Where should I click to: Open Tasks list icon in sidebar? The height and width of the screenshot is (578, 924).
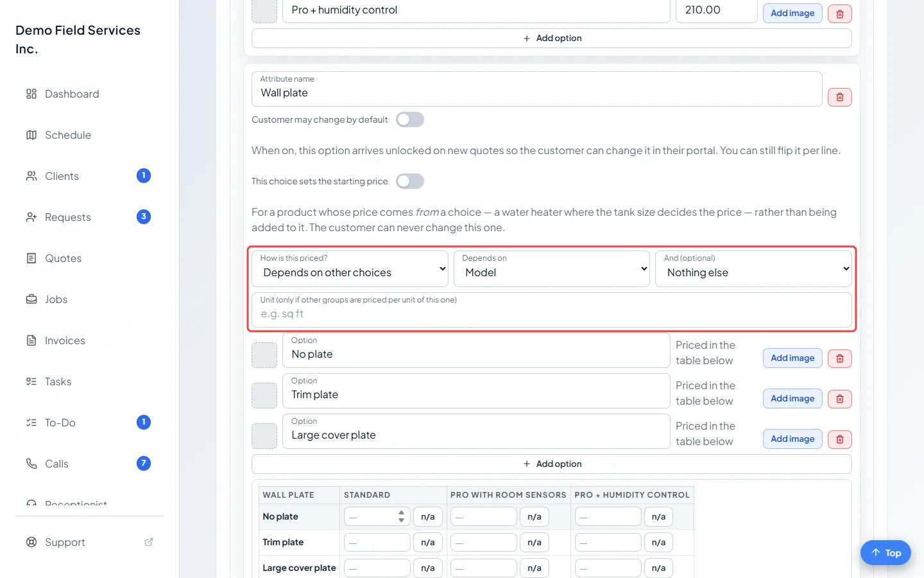[x=31, y=381]
